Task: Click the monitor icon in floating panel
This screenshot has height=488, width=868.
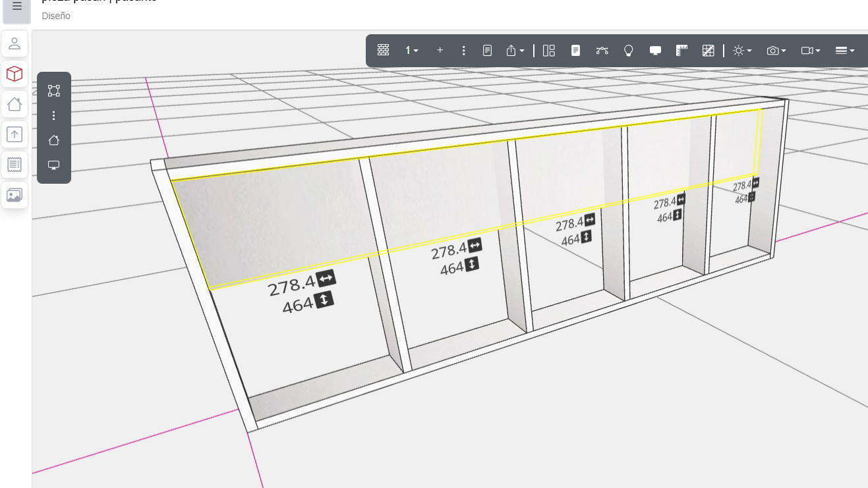Action: [54, 165]
